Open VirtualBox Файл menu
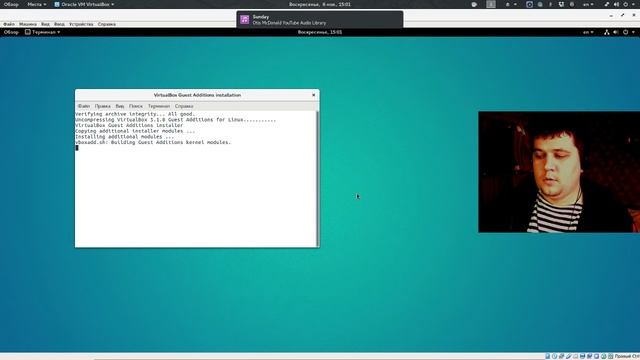This screenshot has width=640, height=360. click(9, 24)
